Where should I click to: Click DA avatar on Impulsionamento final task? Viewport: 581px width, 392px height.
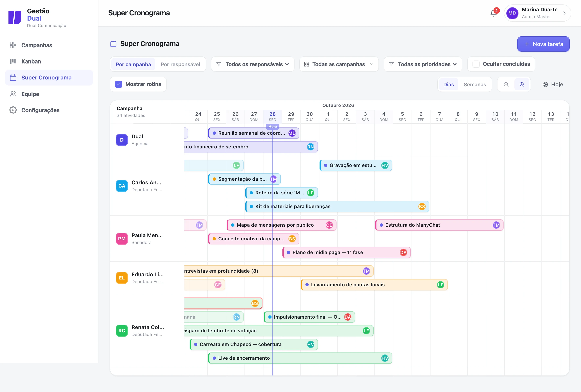point(348,317)
